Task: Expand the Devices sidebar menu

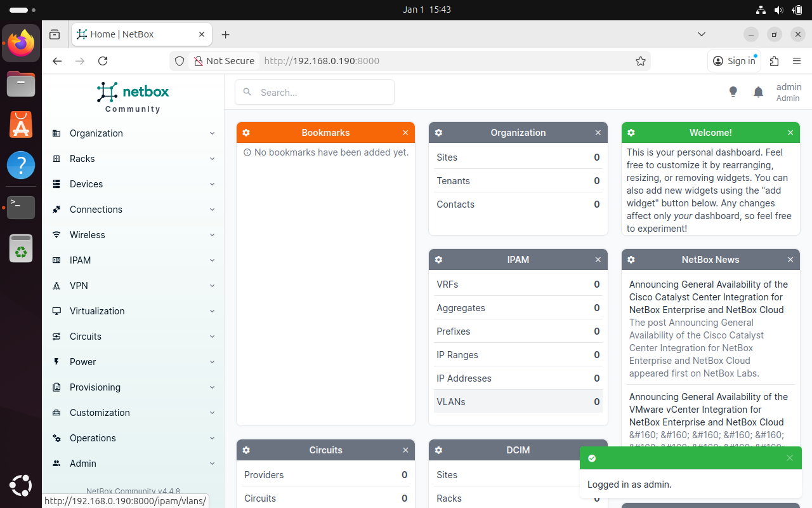Action: (x=133, y=184)
